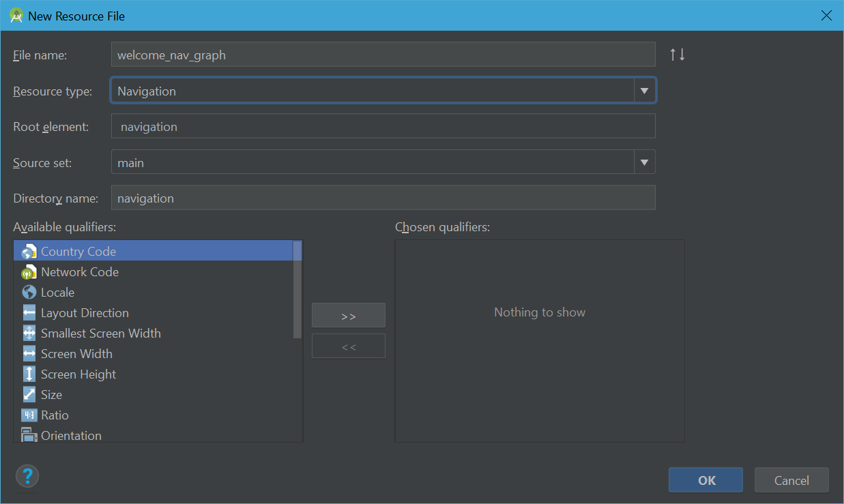The height and width of the screenshot is (504, 844).
Task: Click the Chosen qualifiers empty list panel
Action: tap(540, 341)
